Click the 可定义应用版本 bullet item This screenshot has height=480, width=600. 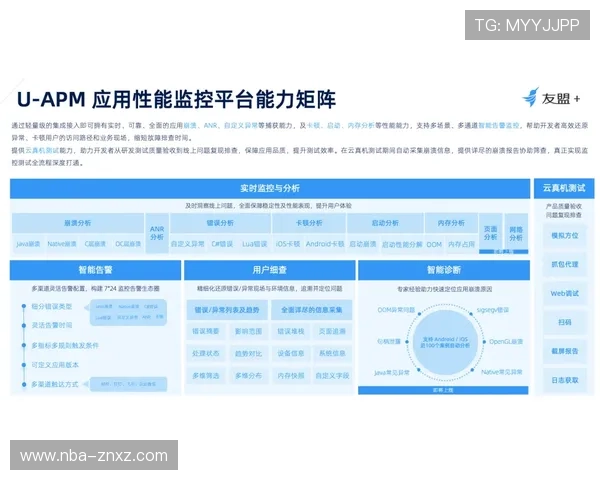(x=55, y=365)
